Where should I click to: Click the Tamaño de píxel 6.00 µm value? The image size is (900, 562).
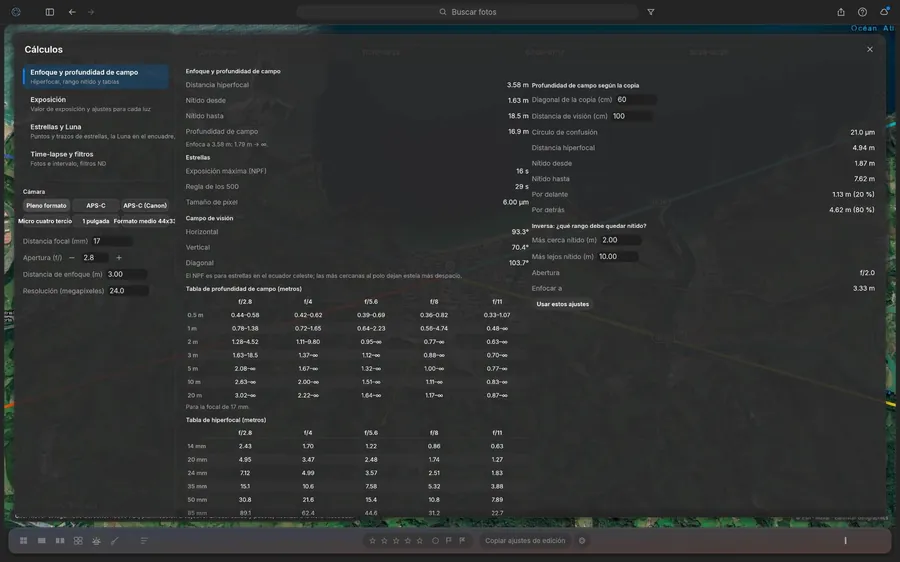[515, 202]
